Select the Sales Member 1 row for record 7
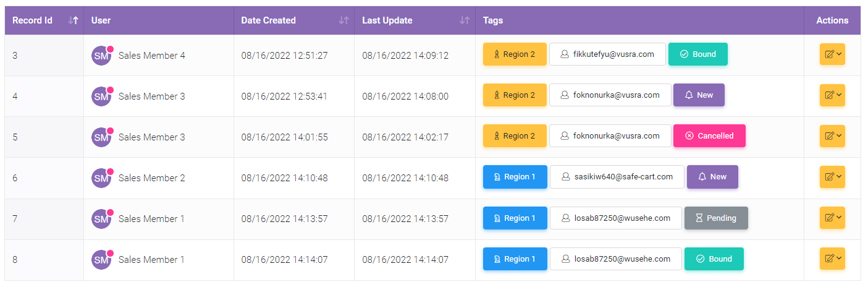Screen dimensions: 868x287 (432, 219)
